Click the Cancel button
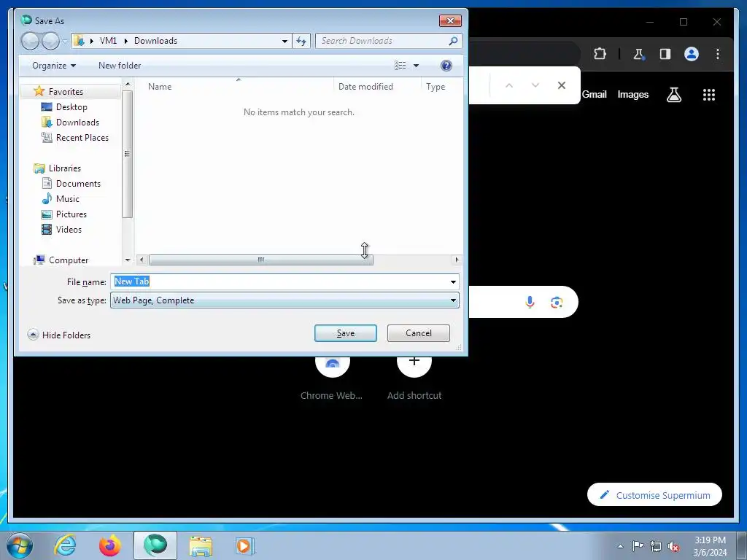 pyautogui.click(x=418, y=333)
